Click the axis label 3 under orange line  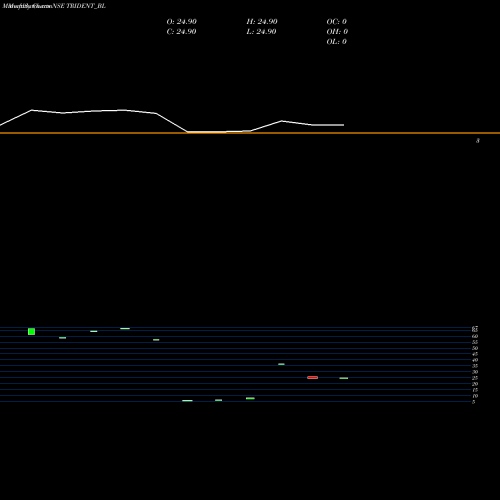click(x=478, y=141)
